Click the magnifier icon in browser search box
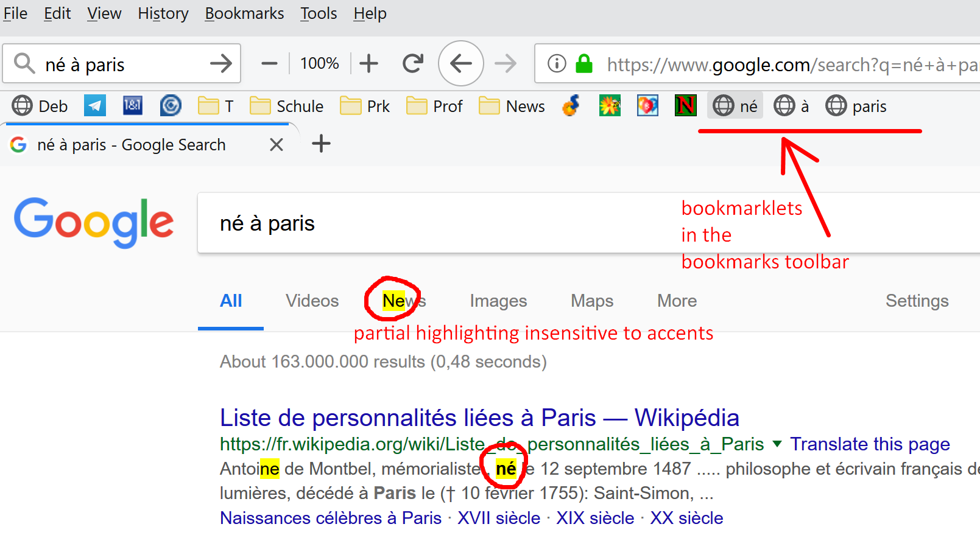Viewport: 980px width, 552px height. tap(24, 63)
